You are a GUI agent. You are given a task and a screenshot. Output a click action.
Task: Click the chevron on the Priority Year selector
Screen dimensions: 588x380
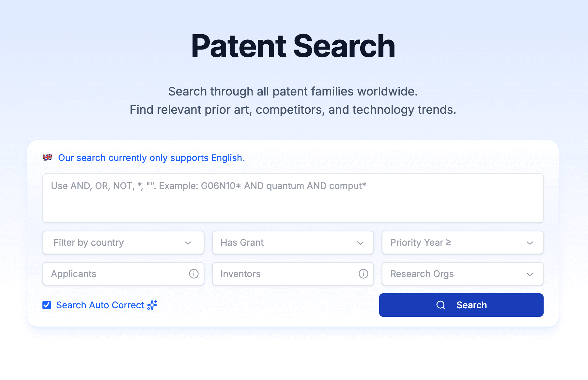[x=530, y=243]
